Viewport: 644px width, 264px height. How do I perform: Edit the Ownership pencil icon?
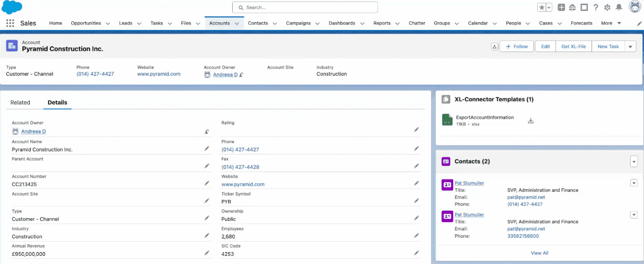tap(417, 218)
